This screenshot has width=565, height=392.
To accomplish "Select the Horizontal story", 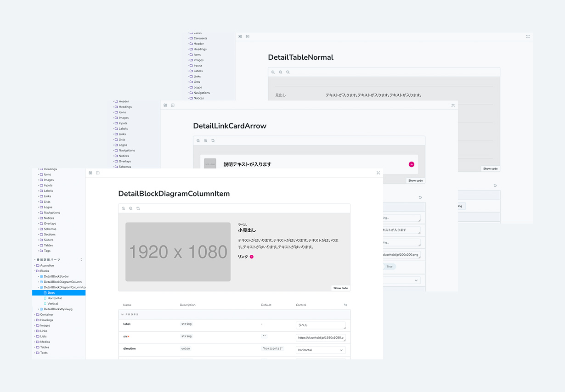I will (x=55, y=298).
